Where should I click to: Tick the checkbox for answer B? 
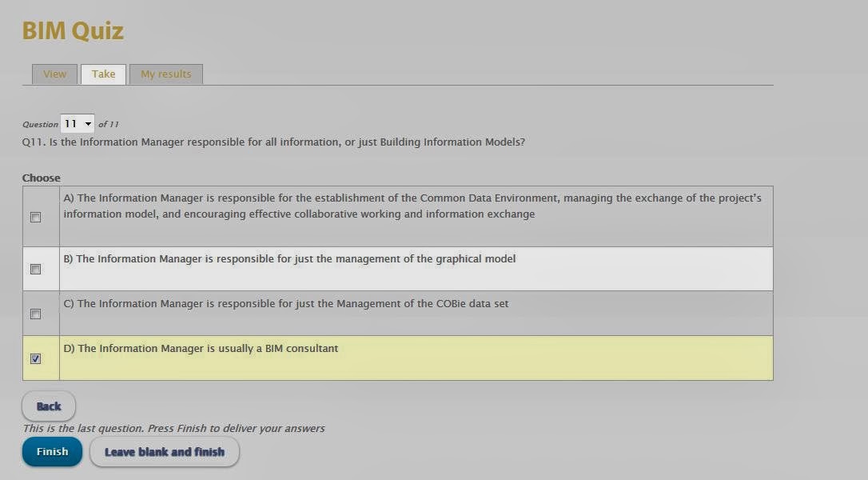click(x=35, y=270)
